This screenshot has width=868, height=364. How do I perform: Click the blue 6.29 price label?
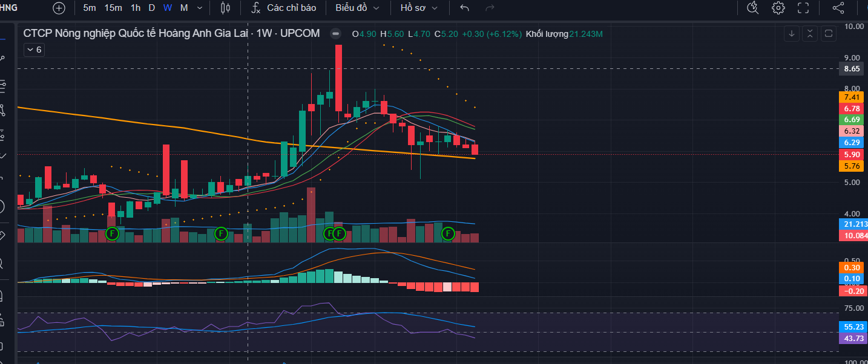tap(852, 143)
